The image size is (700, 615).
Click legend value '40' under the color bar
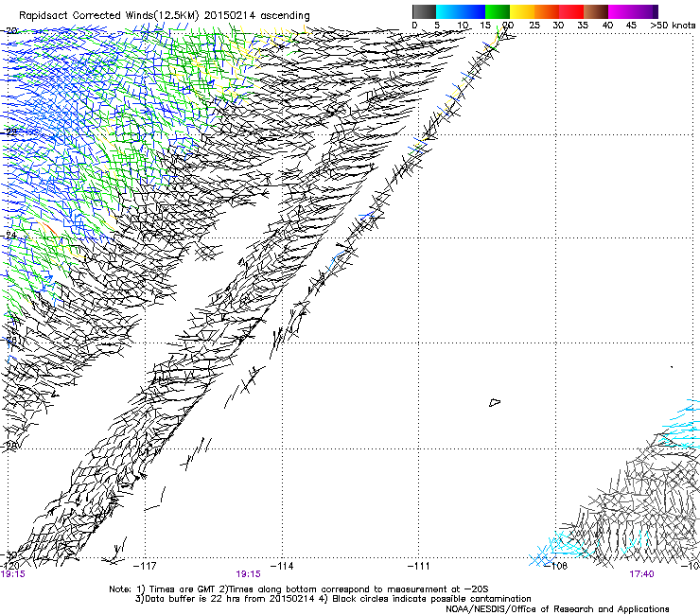click(x=607, y=26)
